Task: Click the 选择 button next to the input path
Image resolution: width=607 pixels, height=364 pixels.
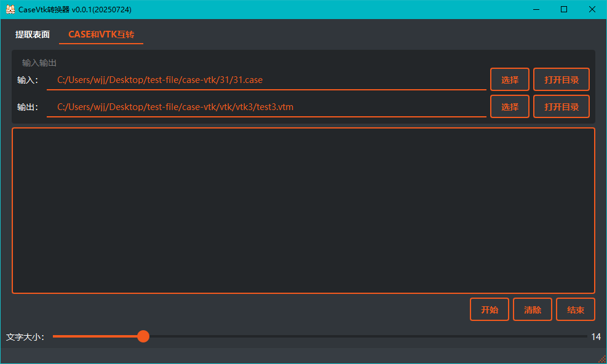Action: [509, 79]
